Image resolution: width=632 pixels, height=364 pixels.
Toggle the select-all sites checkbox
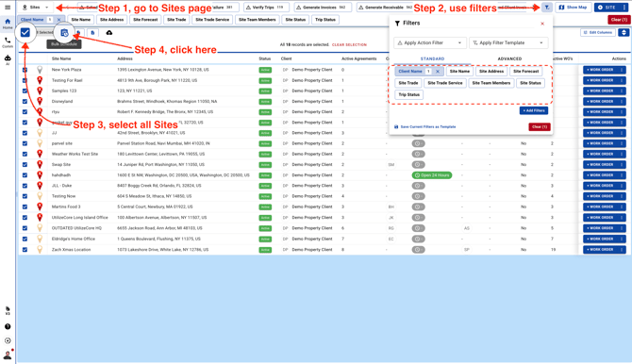click(25, 32)
